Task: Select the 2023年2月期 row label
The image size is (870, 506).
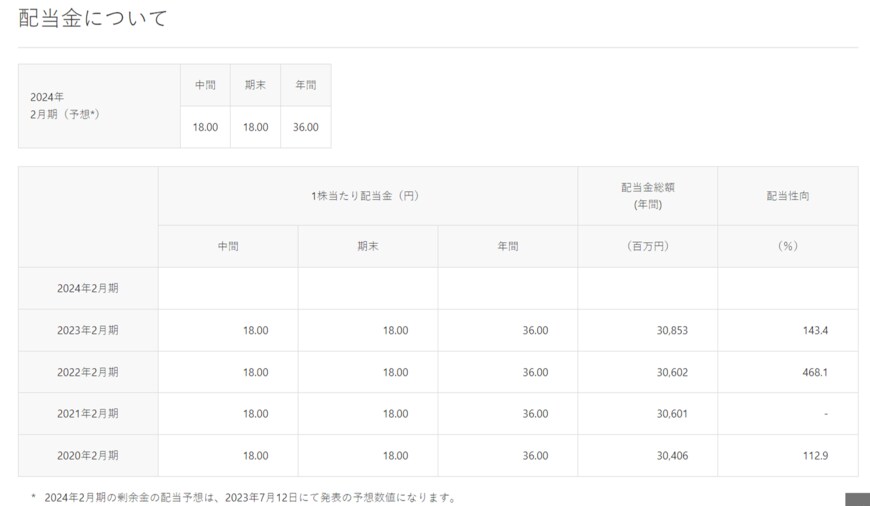Action: pyautogui.click(x=88, y=330)
